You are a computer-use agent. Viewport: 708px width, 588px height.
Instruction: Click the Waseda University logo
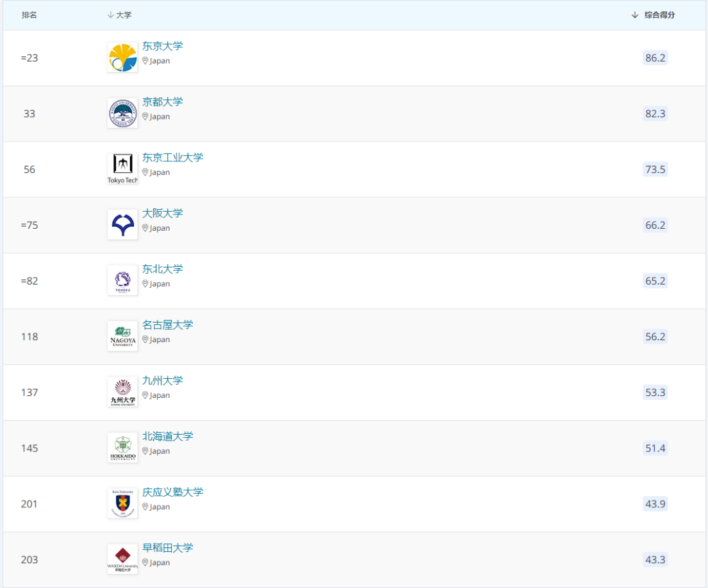click(x=123, y=560)
